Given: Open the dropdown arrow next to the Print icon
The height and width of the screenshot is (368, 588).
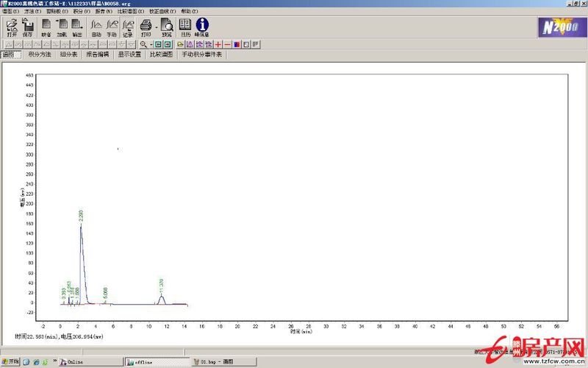Looking at the screenshot, I should click(x=155, y=27).
